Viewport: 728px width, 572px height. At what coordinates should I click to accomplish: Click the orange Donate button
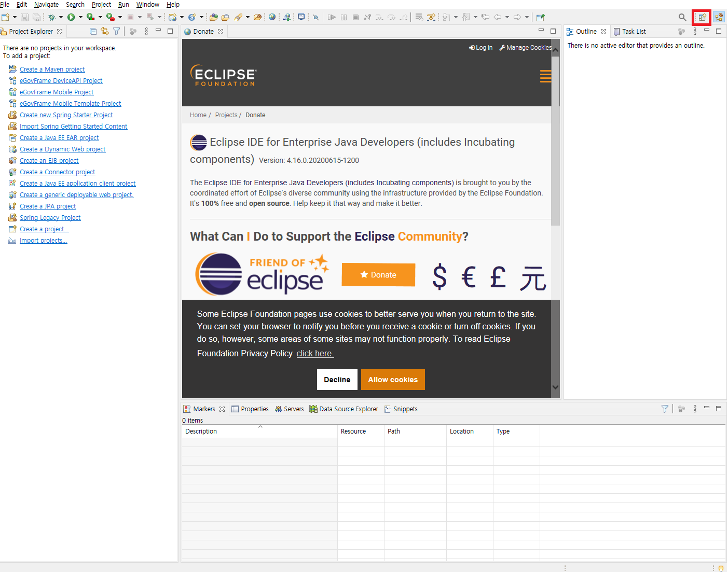click(378, 275)
